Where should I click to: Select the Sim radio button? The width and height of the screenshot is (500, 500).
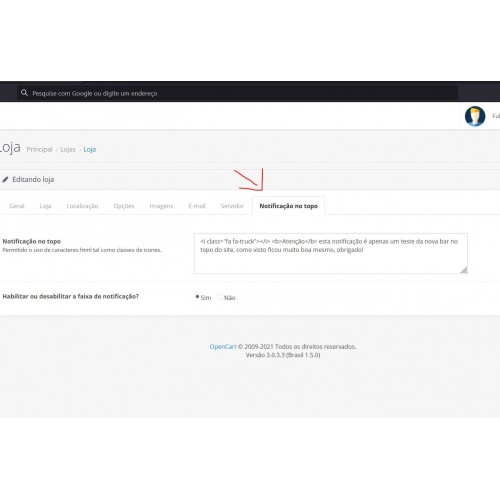[x=197, y=296]
